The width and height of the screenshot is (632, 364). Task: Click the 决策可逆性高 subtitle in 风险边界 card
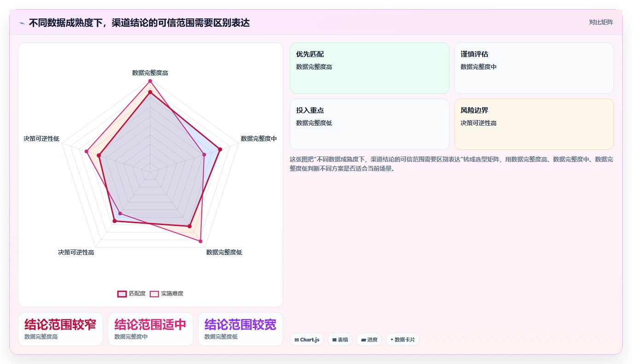pos(479,123)
